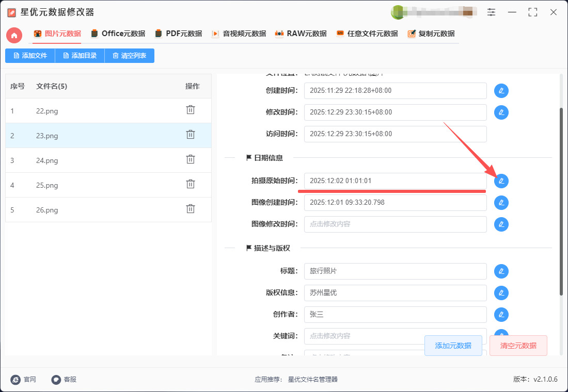The height and width of the screenshot is (392, 568).
Task: Edit 修改时间 using its pencil button
Action: (x=501, y=112)
